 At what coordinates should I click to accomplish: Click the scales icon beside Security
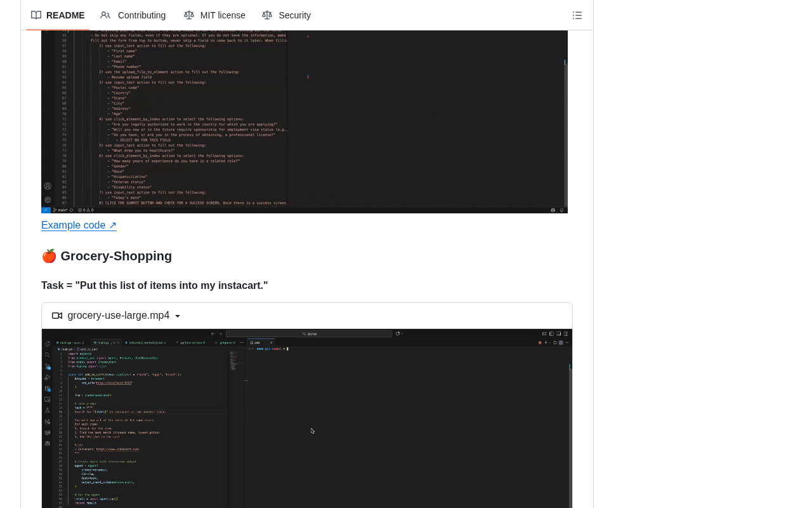pyautogui.click(x=267, y=15)
